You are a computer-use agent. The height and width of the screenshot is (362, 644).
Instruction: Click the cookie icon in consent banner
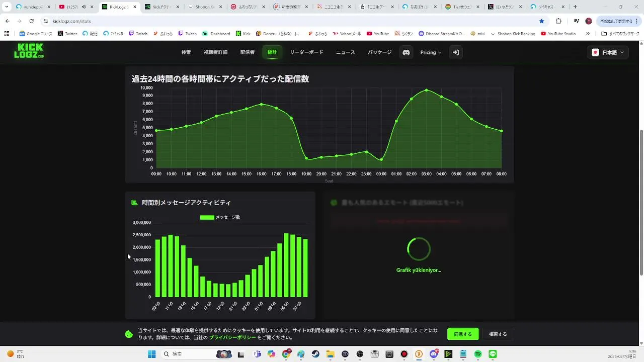tap(129, 334)
